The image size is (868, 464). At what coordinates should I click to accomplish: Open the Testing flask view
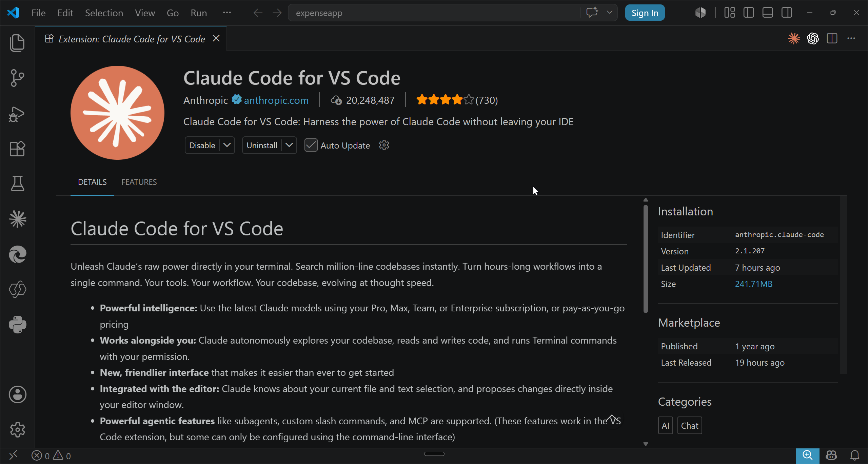click(x=17, y=183)
